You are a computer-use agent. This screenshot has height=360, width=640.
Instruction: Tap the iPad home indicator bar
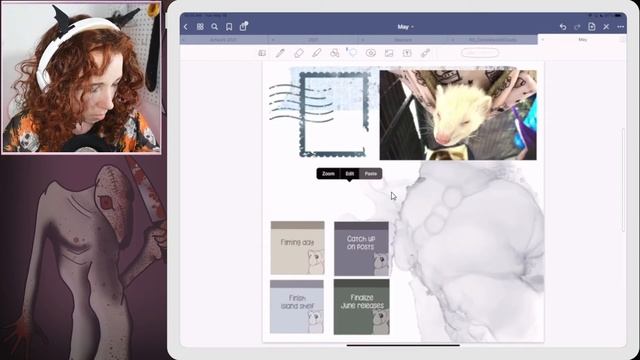403,345
